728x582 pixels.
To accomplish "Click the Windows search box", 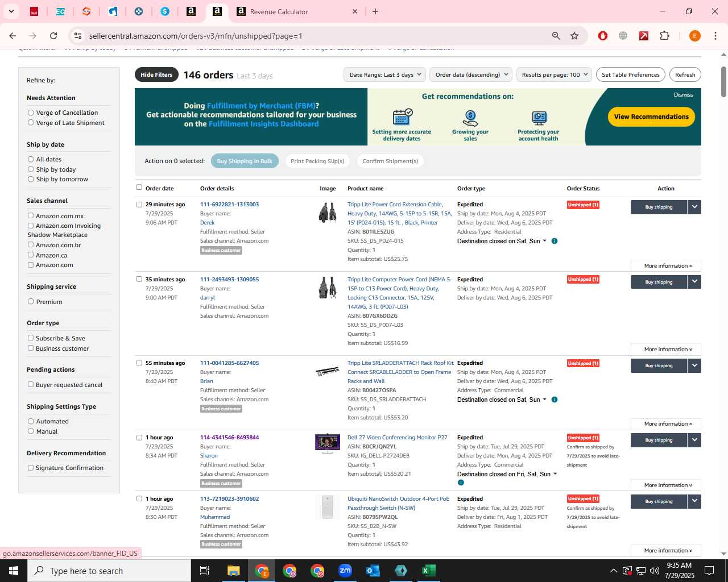I will (x=109, y=571).
